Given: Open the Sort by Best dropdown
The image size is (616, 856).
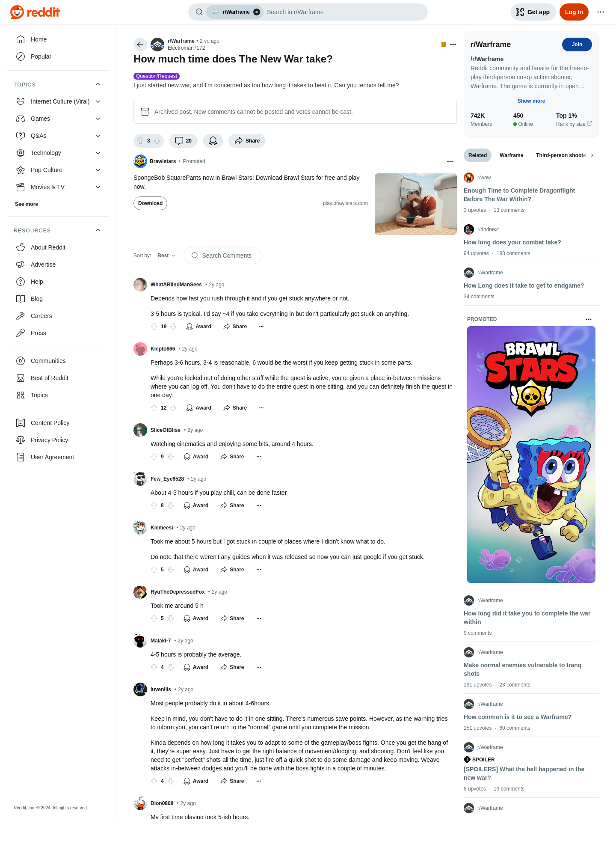Looking at the screenshot, I should (x=166, y=256).
